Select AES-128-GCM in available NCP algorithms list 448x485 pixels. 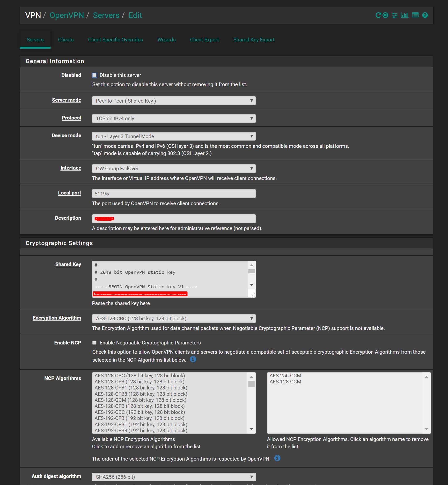[140, 400]
